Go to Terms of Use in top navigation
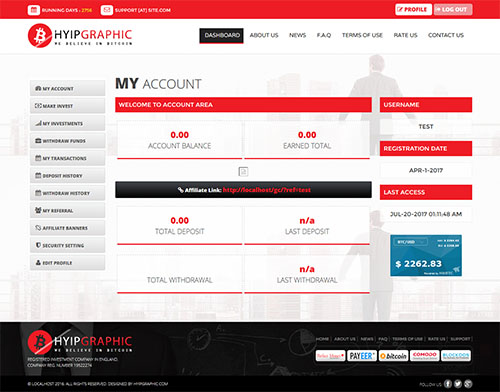This screenshot has height=392, width=500. [x=362, y=35]
